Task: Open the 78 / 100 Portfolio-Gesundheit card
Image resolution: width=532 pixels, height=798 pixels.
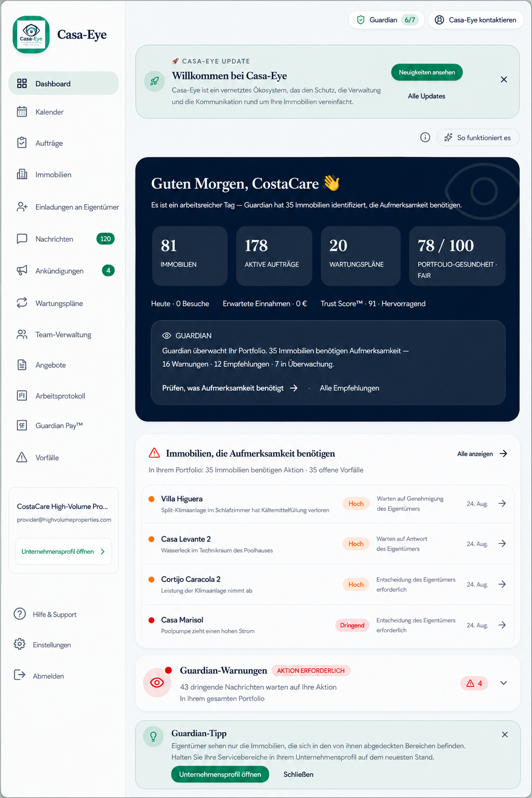Action: (457, 256)
